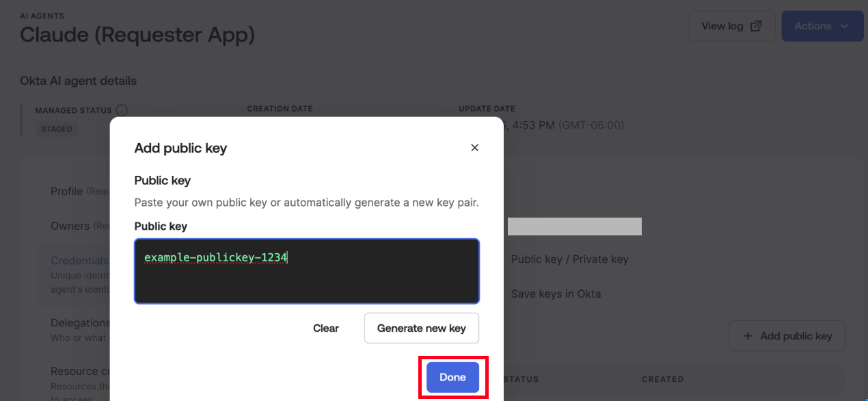This screenshot has width=868, height=401.
Task: Confirm the key with Done button
Action: click(452, 377)
